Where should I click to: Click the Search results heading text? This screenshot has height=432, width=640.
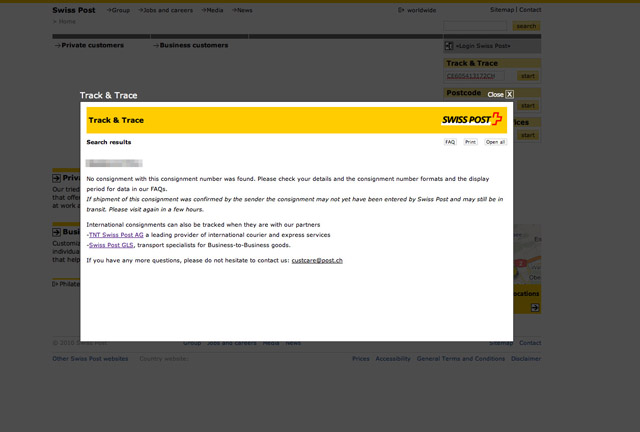(x=109, y=142)
